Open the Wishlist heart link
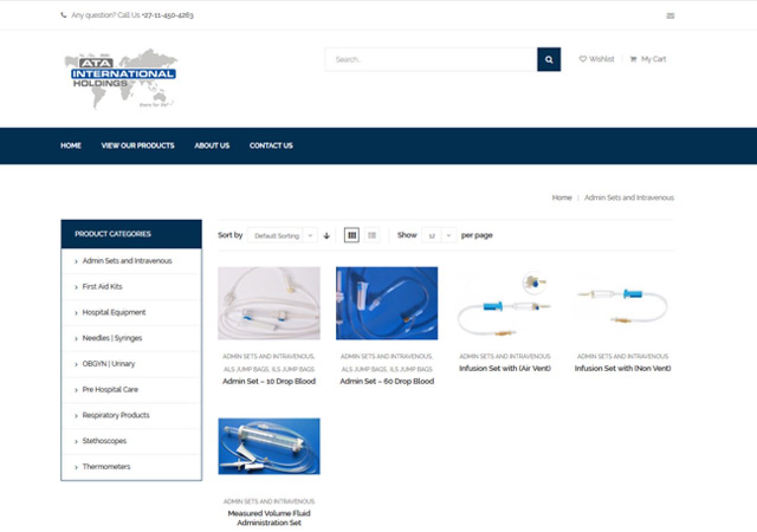The image size is (757, 532). pos(597,59)
